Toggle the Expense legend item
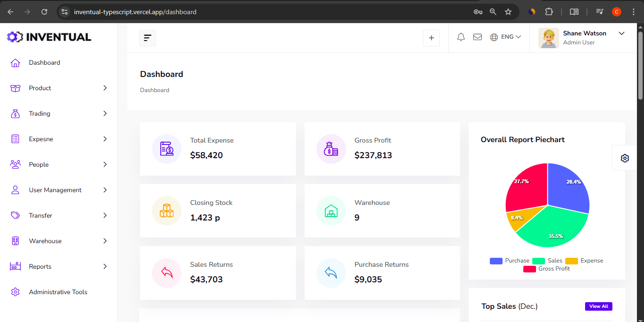The width and height of the screenshot is (644, 322). pyautogui.click(x=584, y=261)
